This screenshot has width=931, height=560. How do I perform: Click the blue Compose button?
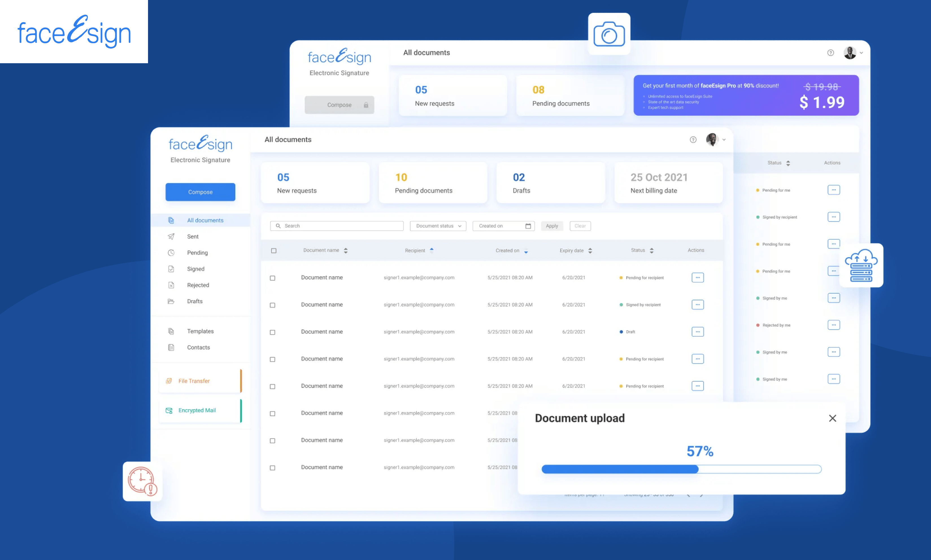click(200, 192)
